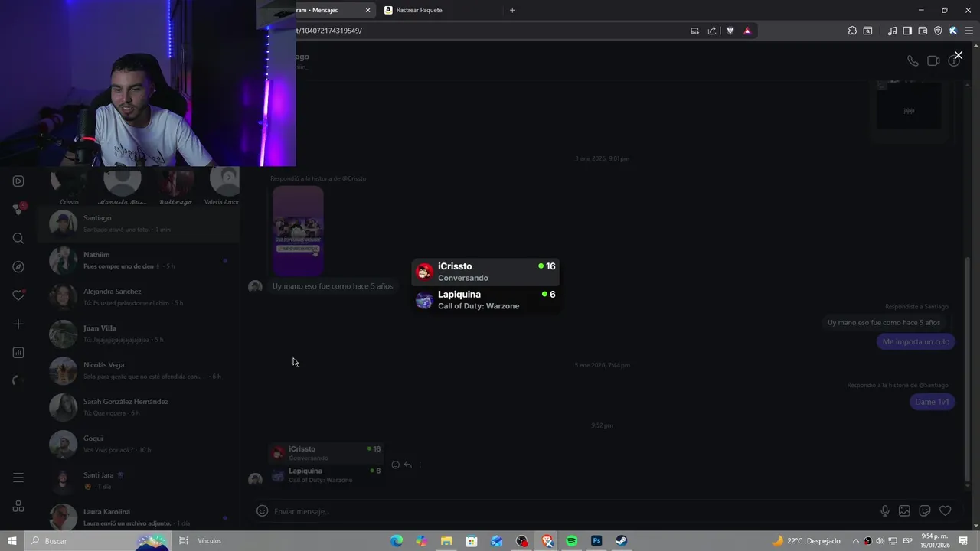Open Spotify from the taskbar
The image size is (980, 551).
coord(571,541)
